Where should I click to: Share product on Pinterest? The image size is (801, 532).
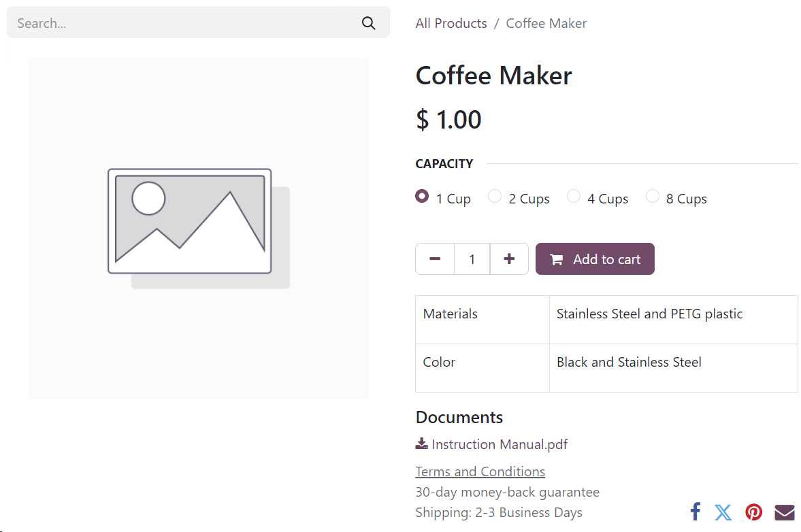coord(753,512)
